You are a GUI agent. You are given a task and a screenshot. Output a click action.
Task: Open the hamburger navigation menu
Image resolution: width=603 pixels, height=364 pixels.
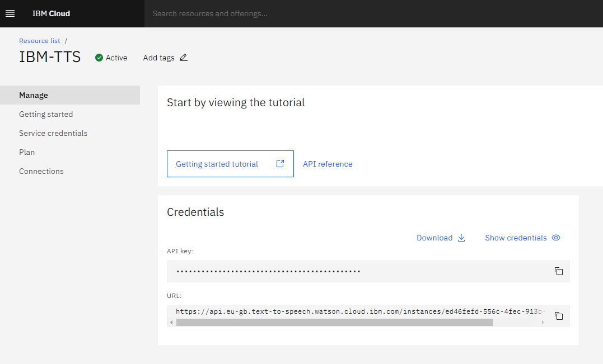(10, 13)
